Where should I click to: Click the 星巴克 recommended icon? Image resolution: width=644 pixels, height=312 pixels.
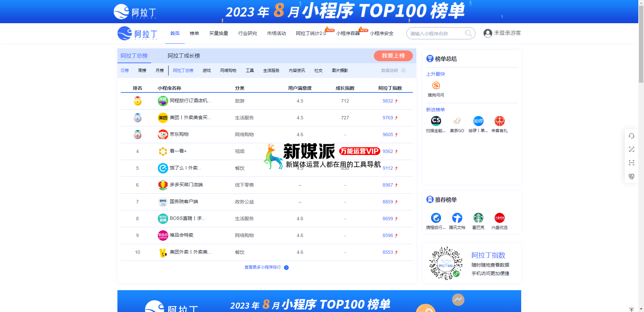click(478, 218)
